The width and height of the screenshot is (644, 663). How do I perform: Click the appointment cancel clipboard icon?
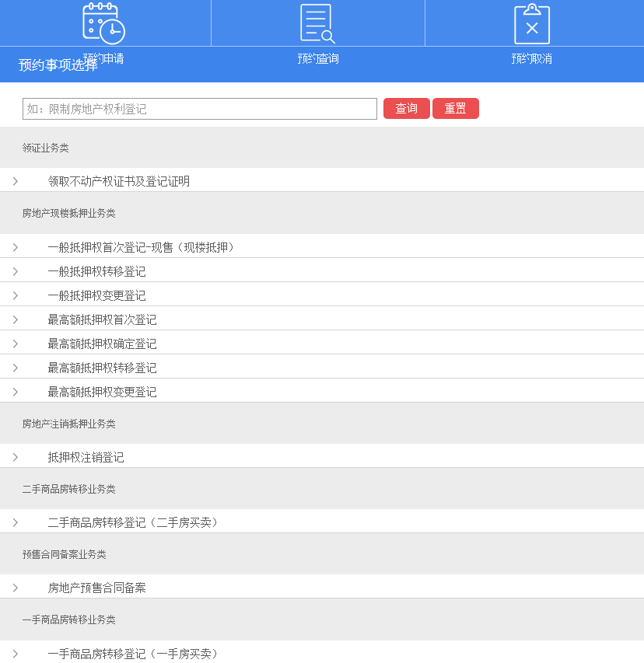point(532,23)
